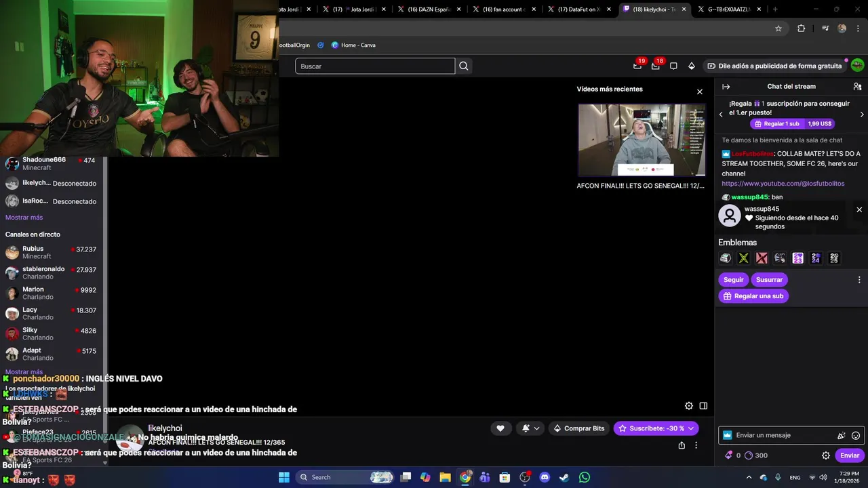Open a new browser tab
868x488 pixels.
click(775, 9)
